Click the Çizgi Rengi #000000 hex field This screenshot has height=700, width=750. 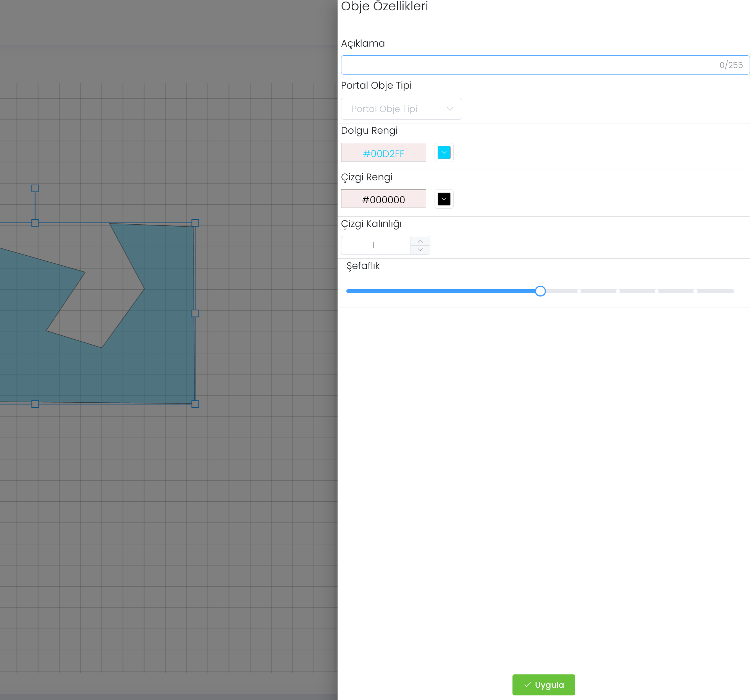click(x=383, y=199)
